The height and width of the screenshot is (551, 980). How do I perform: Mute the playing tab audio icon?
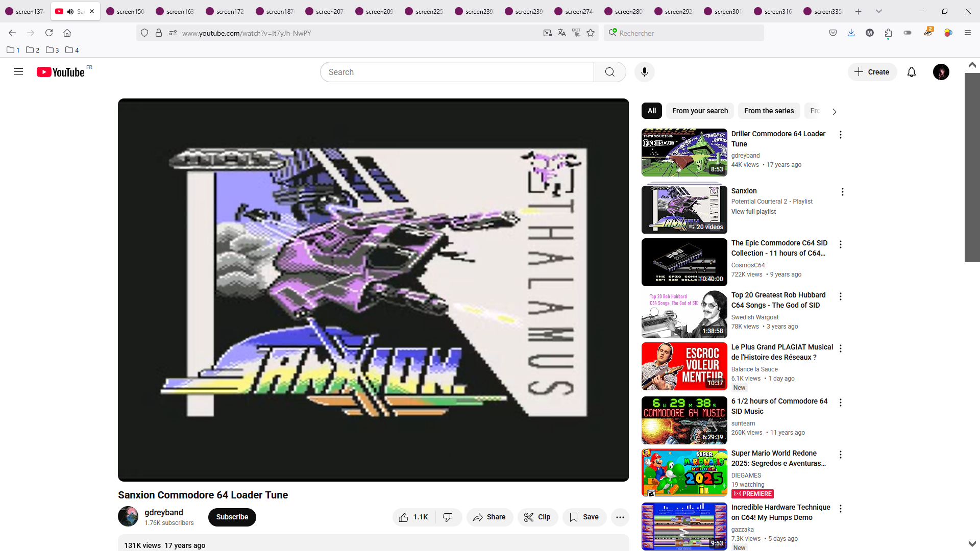pos(70,11)
